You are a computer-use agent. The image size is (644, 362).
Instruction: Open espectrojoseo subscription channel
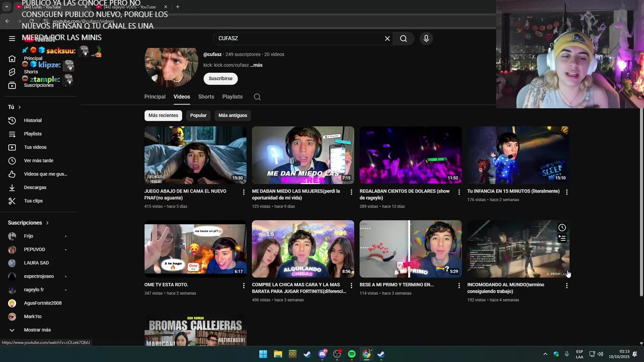[x=39, y=276]
